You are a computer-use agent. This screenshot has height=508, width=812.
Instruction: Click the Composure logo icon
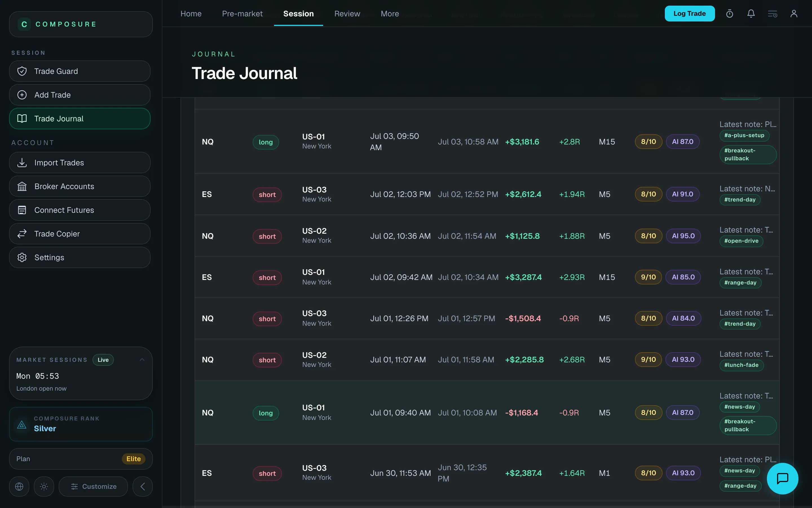coord(24,24)
